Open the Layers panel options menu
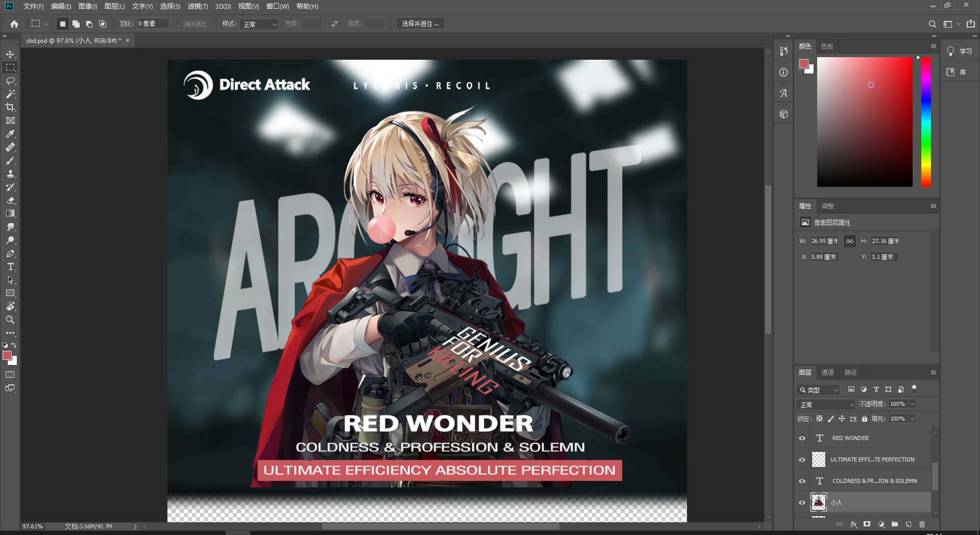Image resolution: width=980 pixels, height=535 pixels. [933, 373]
